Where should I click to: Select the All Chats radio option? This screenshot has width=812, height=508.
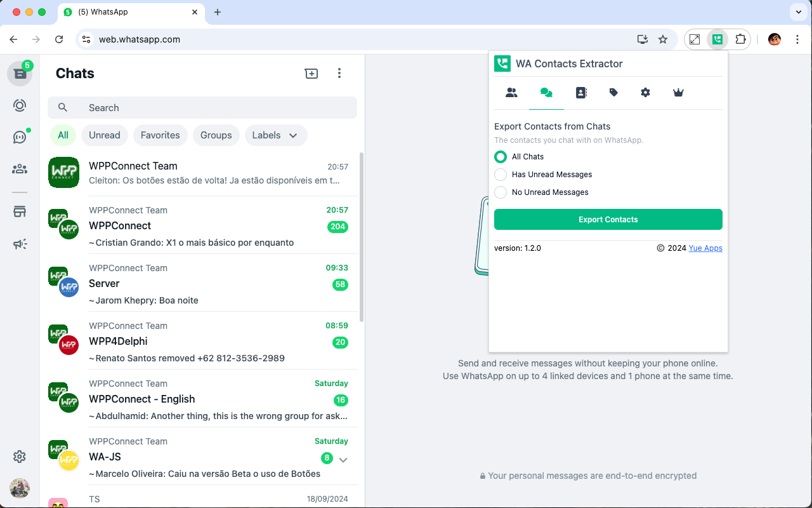coord(501,157)
